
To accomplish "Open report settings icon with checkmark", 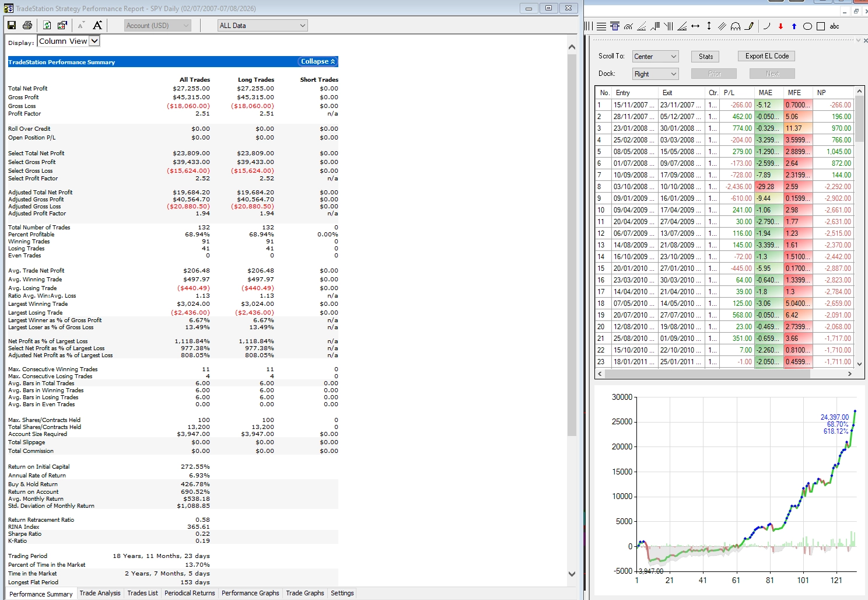I will coord(62,25).
